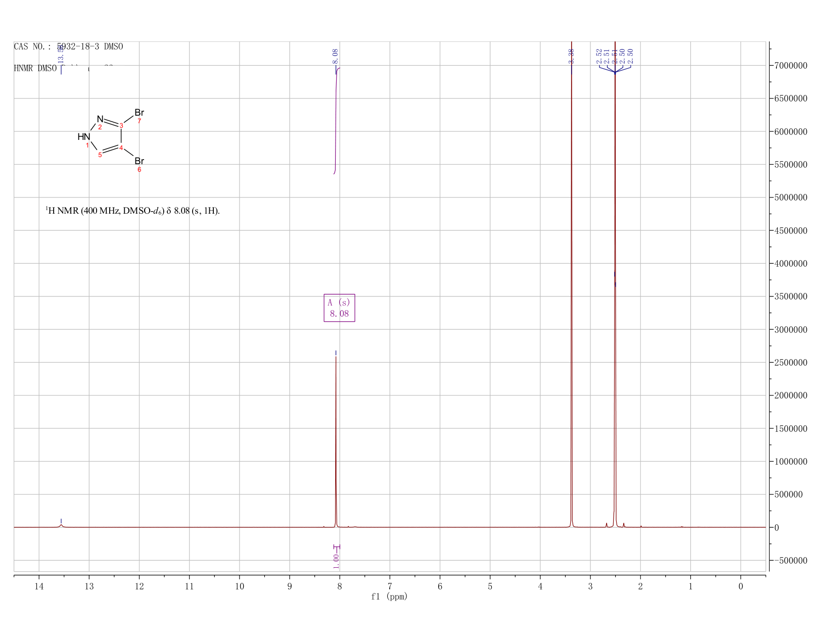834x644 pixels.
Task: Click the 5 tick label on the ppm axis
Action: [490, 586]
